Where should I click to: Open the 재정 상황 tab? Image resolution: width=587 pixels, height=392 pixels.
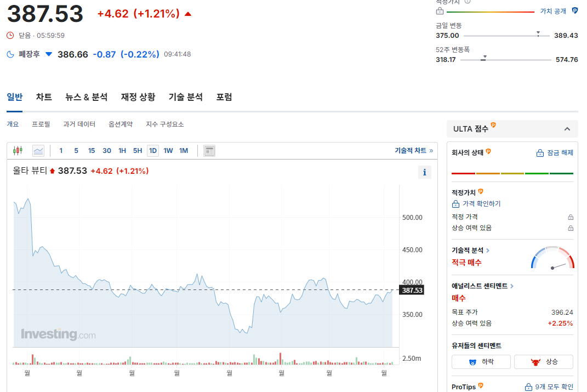coord(138,97)
